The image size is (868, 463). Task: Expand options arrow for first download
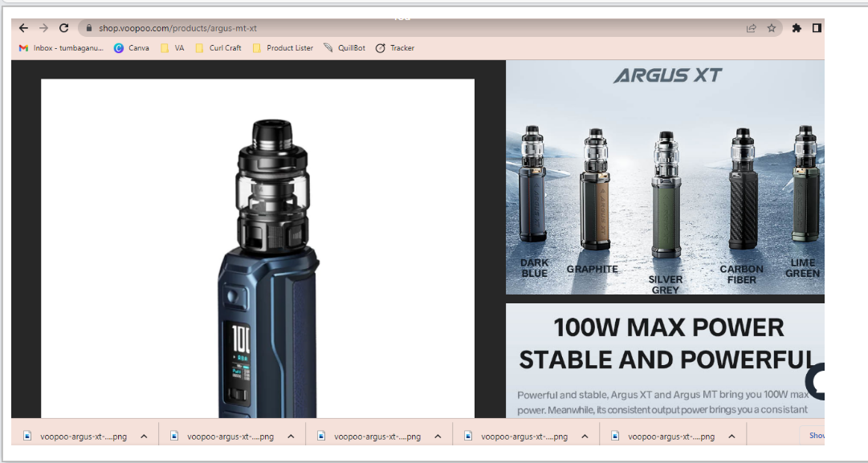(144, 437)
